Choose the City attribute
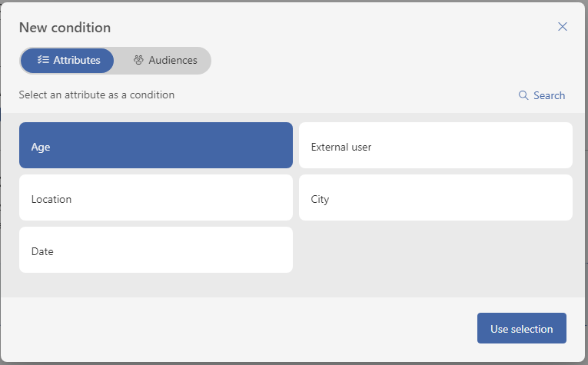Screen dimensions: 588x365 (436, 197)
